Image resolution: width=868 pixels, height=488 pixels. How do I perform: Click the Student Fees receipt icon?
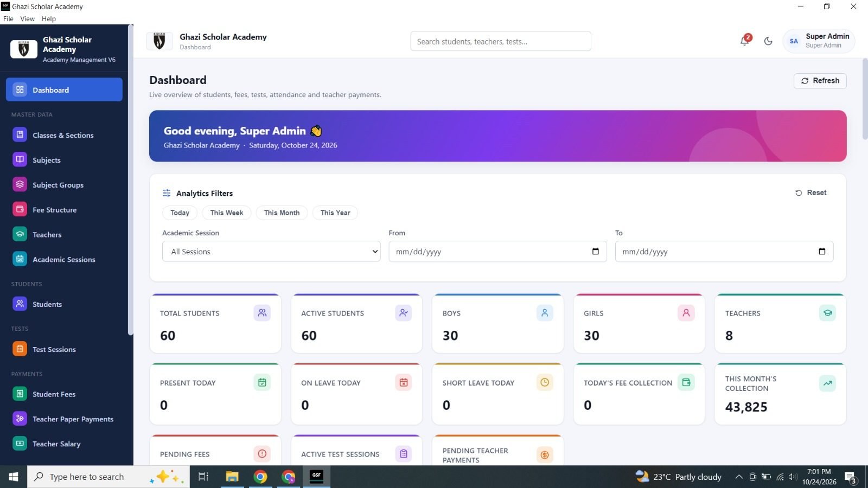(x=20, y=394)
